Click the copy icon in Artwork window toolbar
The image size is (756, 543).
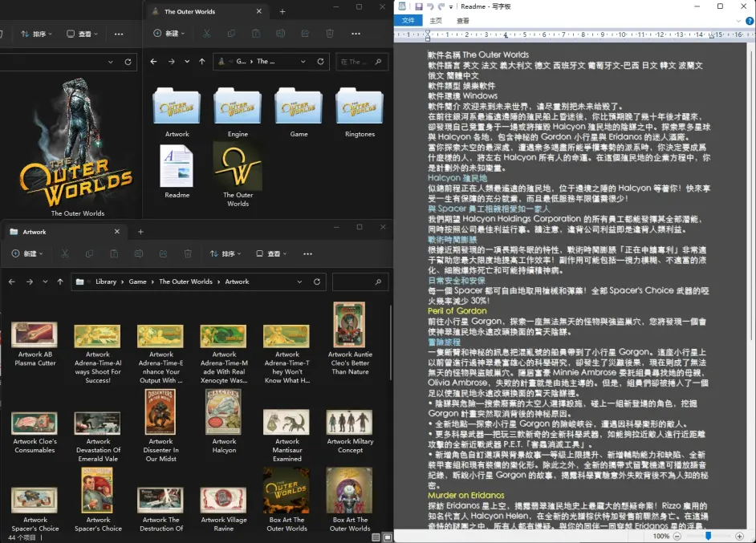point(89,253)
